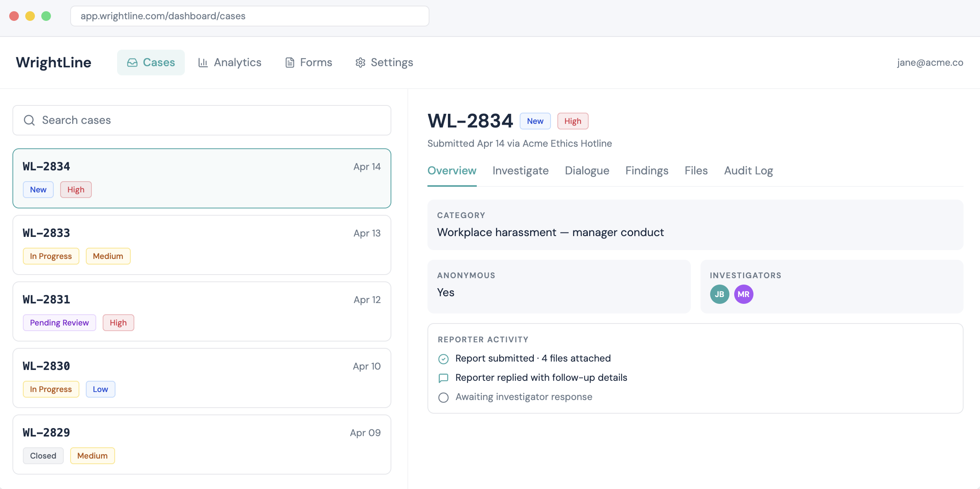Viewport: 980px width, 489px height.
Task: Focus the Search cases field
Action: pos(202,120)
